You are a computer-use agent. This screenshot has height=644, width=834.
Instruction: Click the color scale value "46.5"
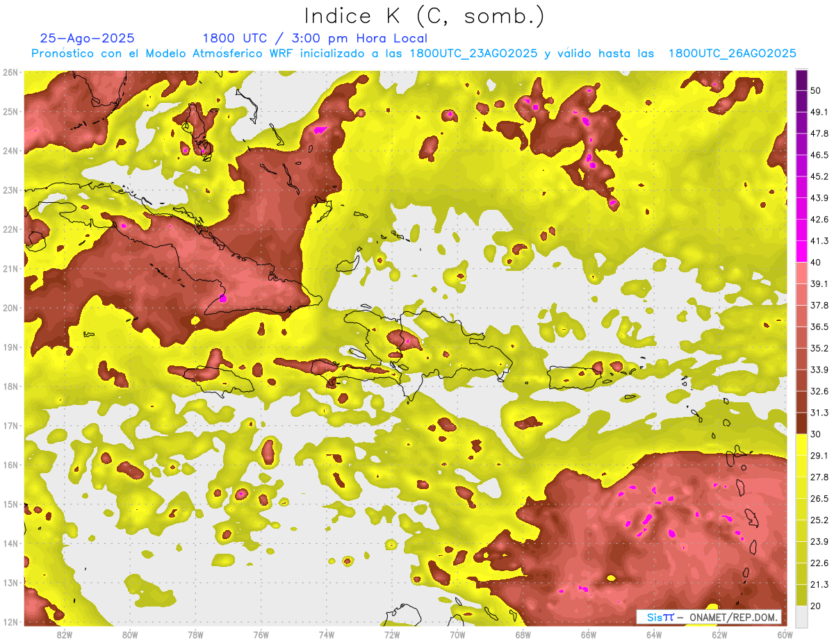pos(819,156)
